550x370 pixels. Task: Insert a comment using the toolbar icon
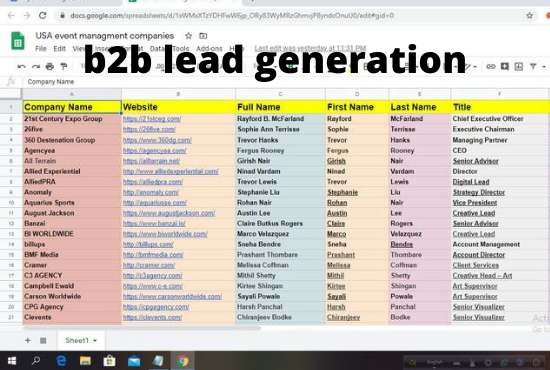505,66
